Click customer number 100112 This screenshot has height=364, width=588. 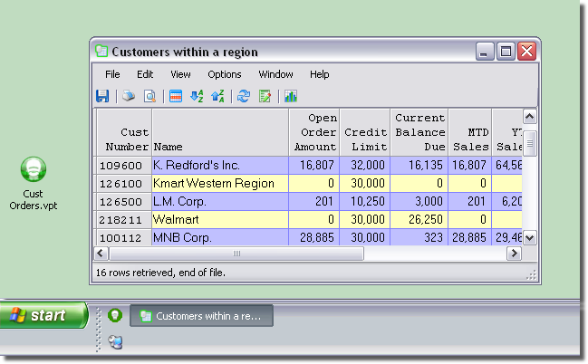(124, 237)
